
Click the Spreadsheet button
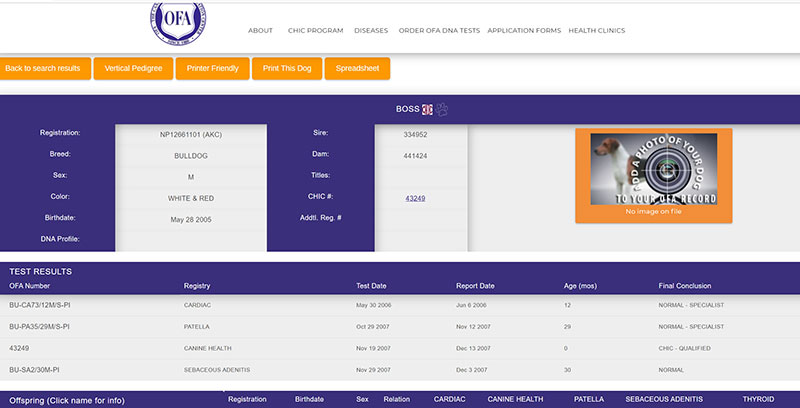[357, 68]
